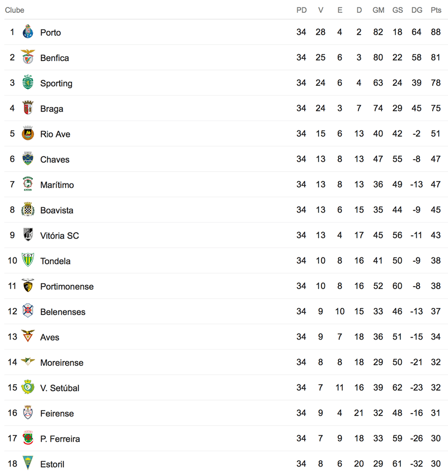Select the Vitória SC team name

click(x=60, y=236)
